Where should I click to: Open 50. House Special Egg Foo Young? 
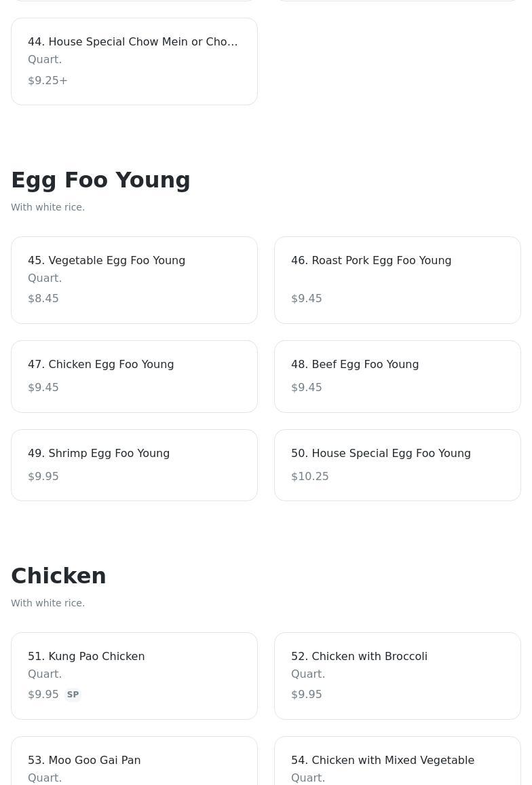[397, 465]
